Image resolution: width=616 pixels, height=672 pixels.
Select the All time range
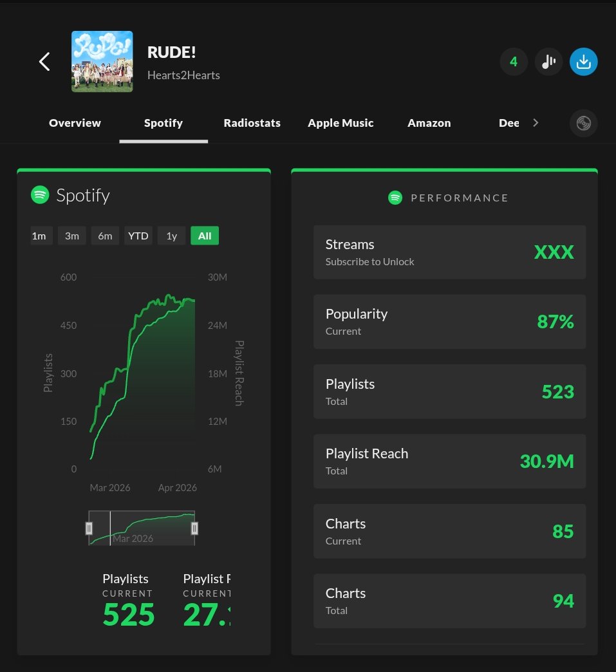coord(205,236)
